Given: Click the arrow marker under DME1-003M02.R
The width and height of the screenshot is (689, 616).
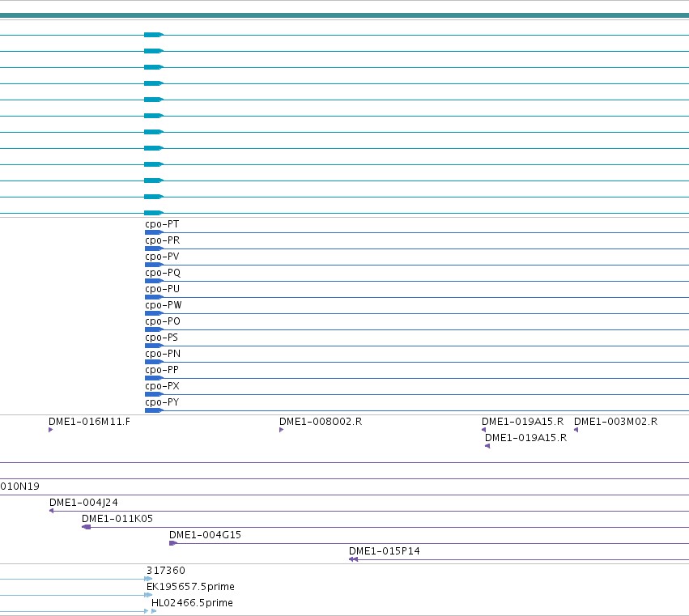Looking at the screenshot, I should coord(576,430).
